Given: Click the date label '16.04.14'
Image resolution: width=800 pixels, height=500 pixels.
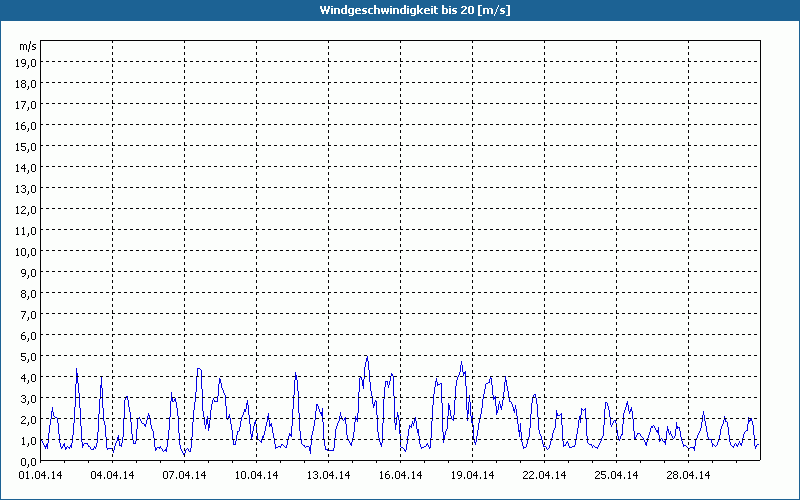Looking at the screenshot, I should 401,476.
